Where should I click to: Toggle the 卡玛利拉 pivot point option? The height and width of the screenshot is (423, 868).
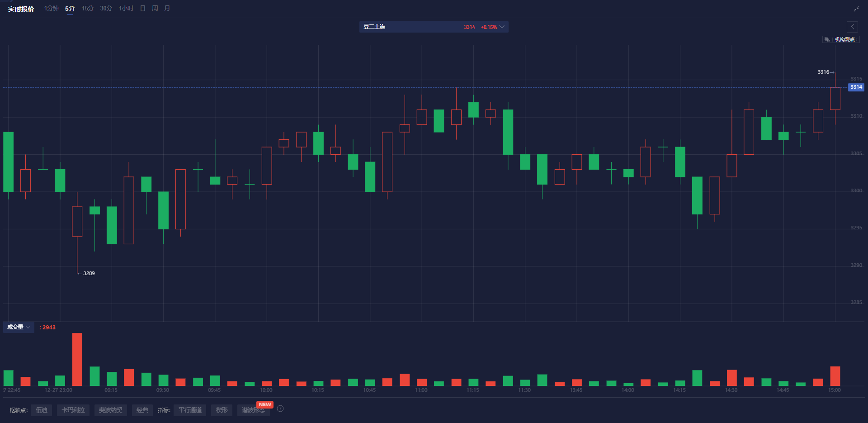[73, 410]
